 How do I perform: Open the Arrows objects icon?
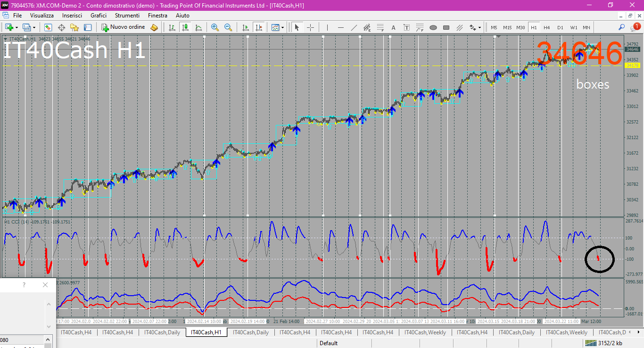pos(473,27)
